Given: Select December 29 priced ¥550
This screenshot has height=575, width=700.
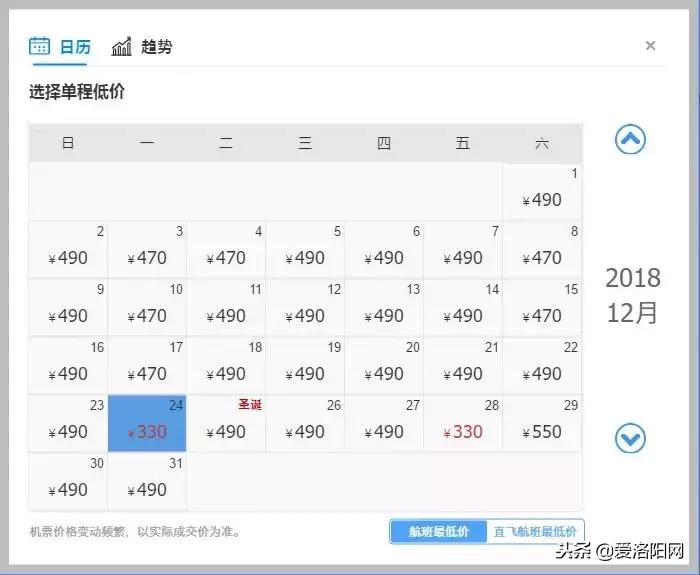Looking at the screenshot, I should pyautogui.click(x=542, y=424).
